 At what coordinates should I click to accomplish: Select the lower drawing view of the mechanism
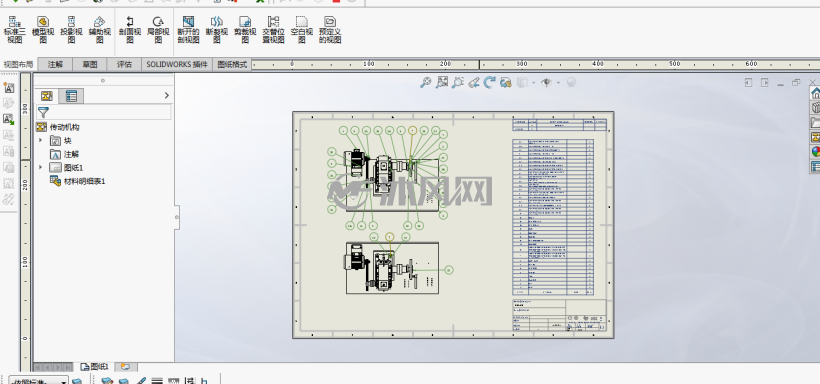pos(392,268)
